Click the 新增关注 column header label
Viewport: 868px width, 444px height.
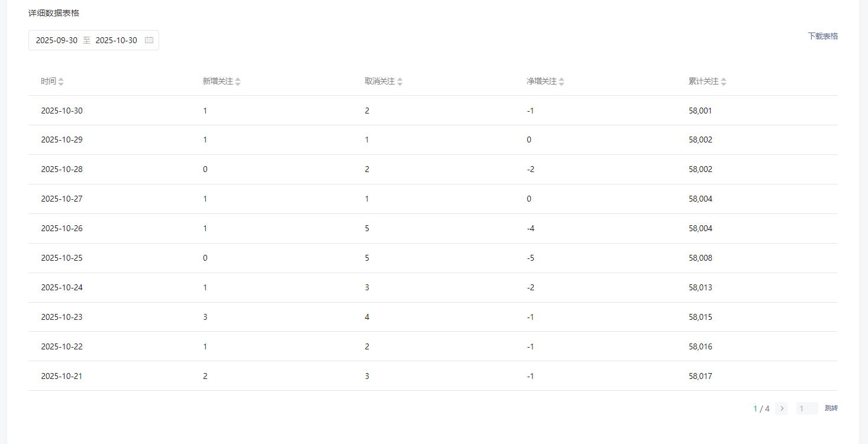pos(218,82)
